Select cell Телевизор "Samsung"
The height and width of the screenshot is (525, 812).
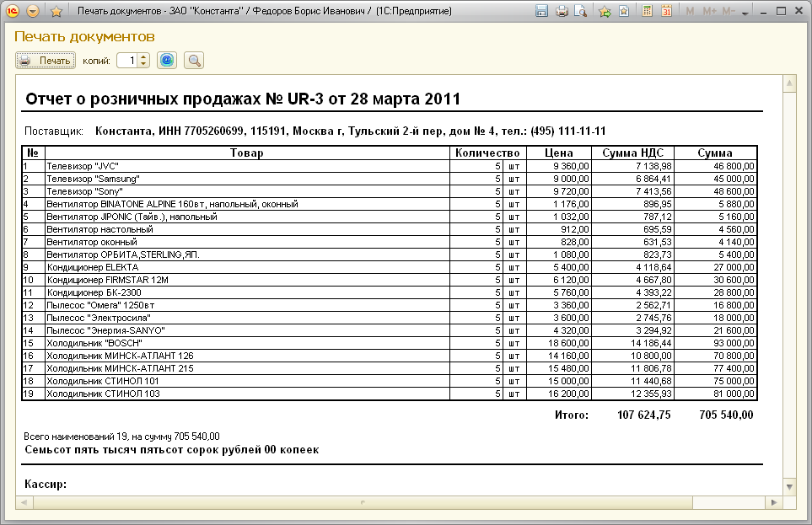click(247, 179)
